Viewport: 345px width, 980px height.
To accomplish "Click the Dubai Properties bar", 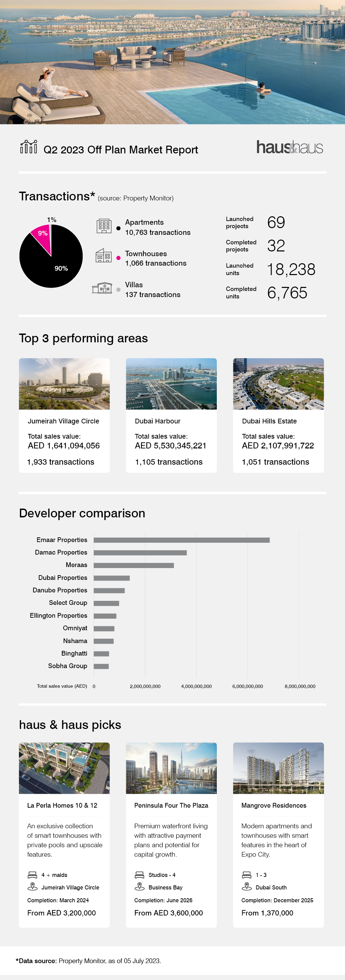I will (112, 578).
